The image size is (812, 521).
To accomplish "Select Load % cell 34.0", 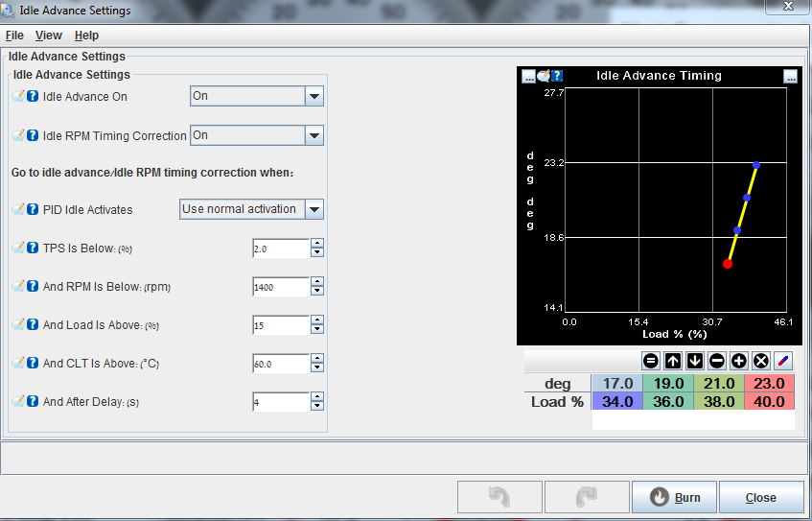I will [x=617, y=401].
